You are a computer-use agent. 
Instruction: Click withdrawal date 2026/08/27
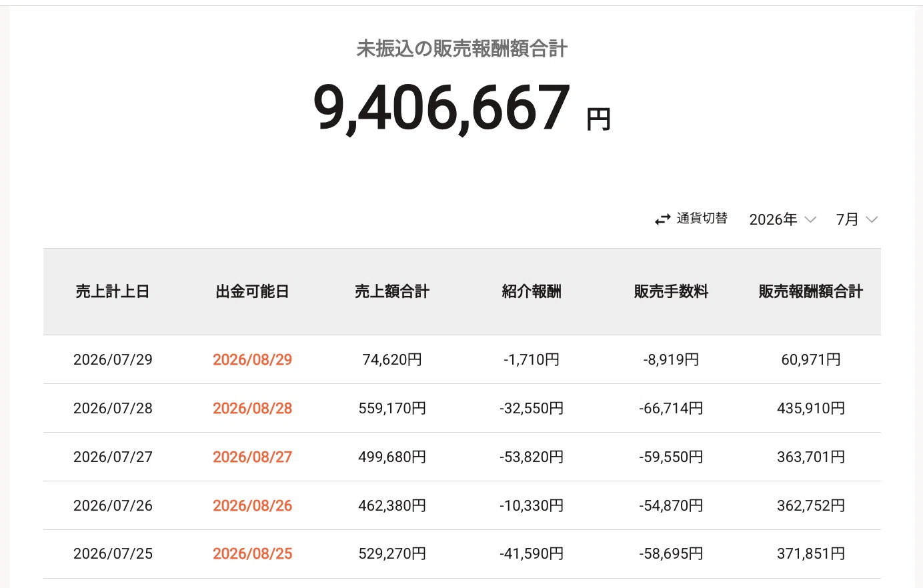pyautogui.click(x=252, y=457)
